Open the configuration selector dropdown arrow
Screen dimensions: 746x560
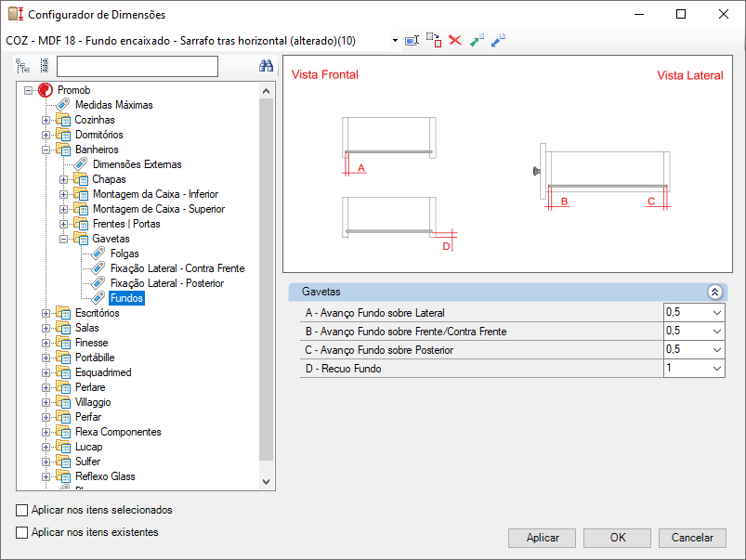(395, 41)
